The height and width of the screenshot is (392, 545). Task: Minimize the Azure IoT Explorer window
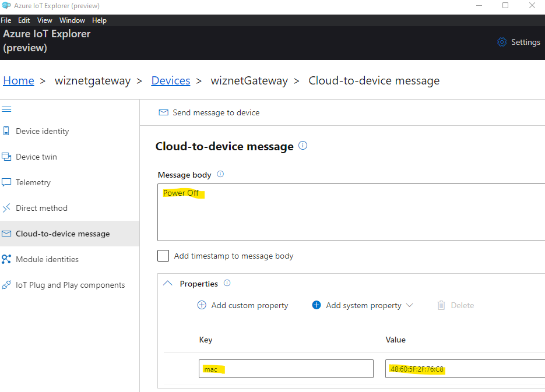pyautogui.click(x=479, y=6)
